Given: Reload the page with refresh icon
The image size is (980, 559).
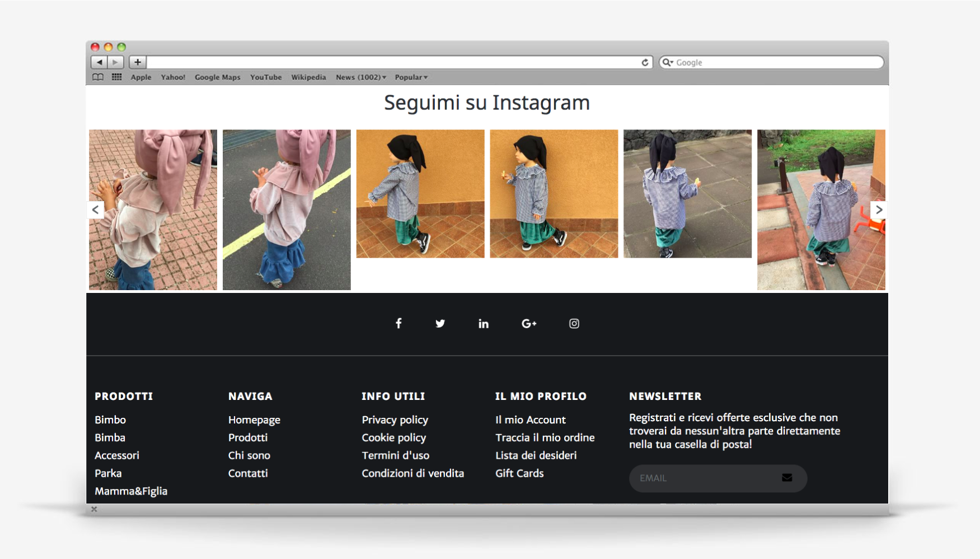Looking at the screenshot, I should [x=645, y=62].
